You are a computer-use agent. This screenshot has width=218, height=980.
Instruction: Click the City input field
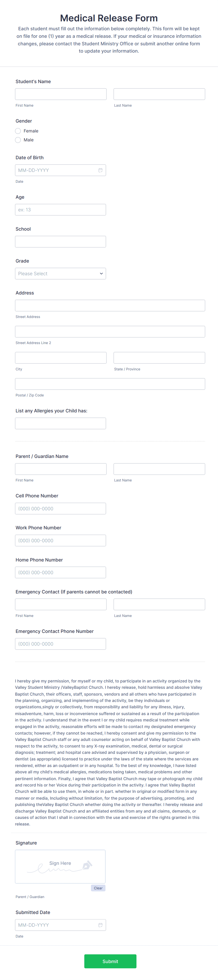(x=60, y=357)
